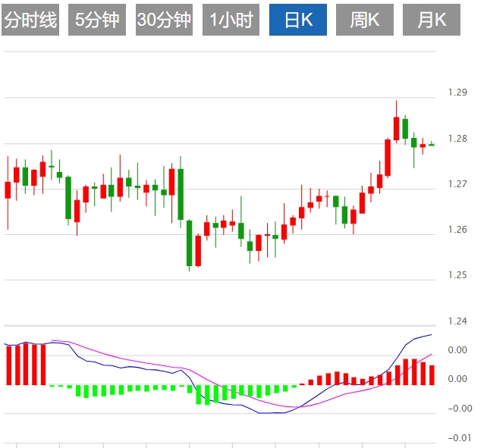Open the 30分钟 interval tab
This screenshot has width=487, height=448.
coord(164,20)
